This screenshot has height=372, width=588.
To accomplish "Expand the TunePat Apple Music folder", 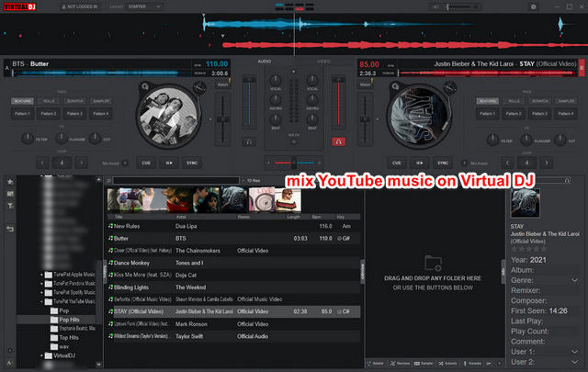I will (41, 275).
